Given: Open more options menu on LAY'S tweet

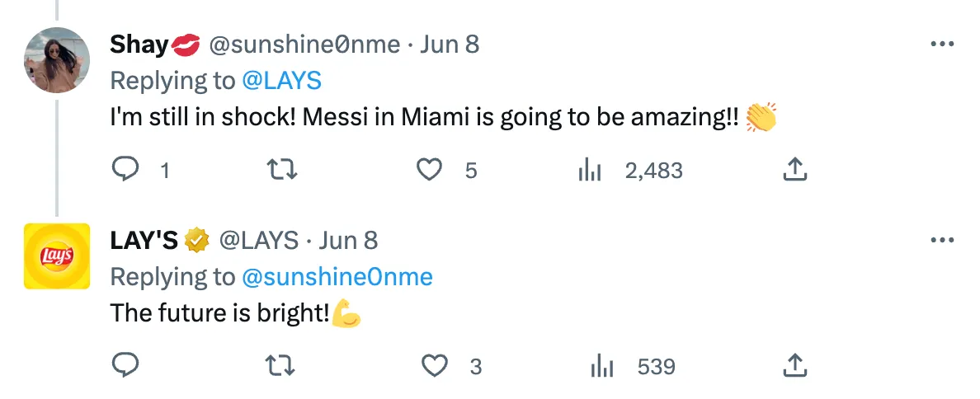Looking at the screenshot, I should point(941,240).
